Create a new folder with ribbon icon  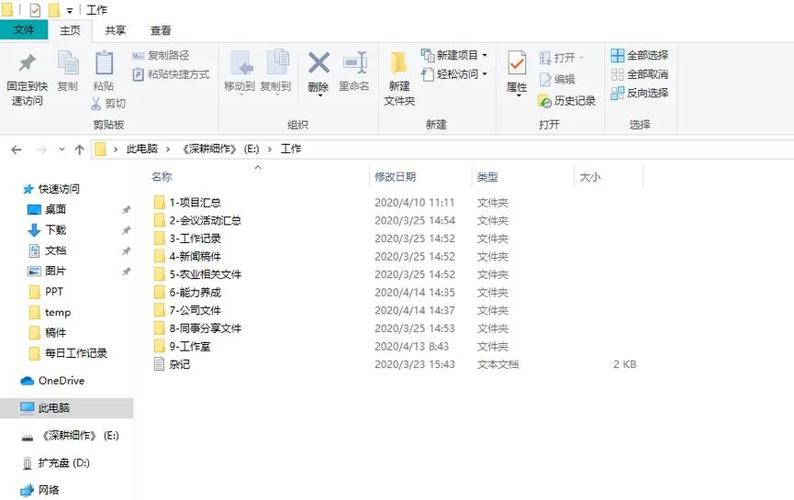click(399, 64)
